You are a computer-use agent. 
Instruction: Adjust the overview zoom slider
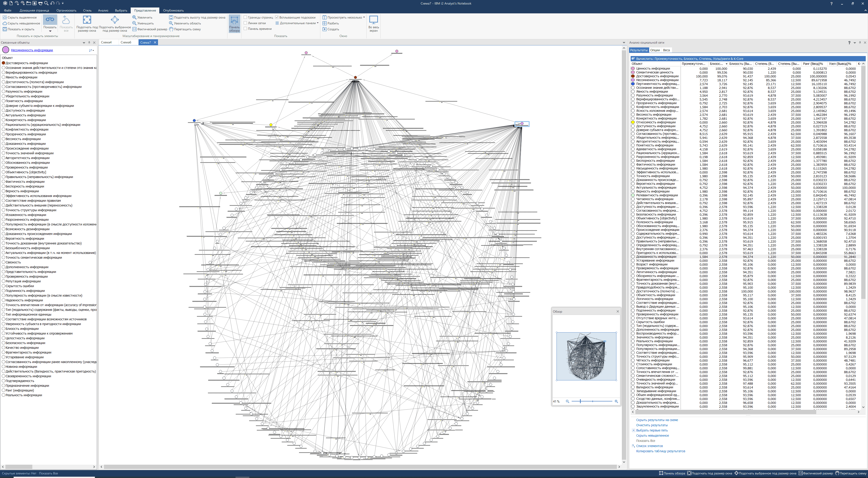580,401
